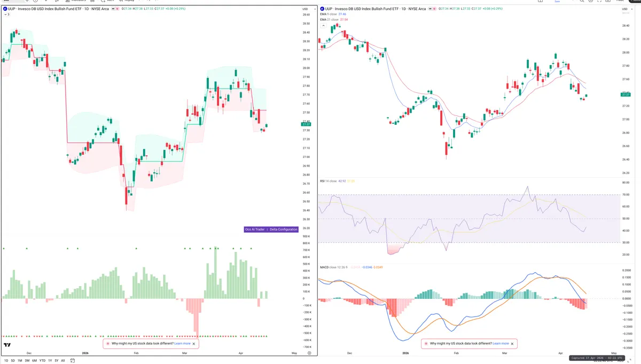The height and width of the screenshot is (364, 641).
Task: Select the 1Y time range
Action: pyautogui.click(x=50, y=361)
